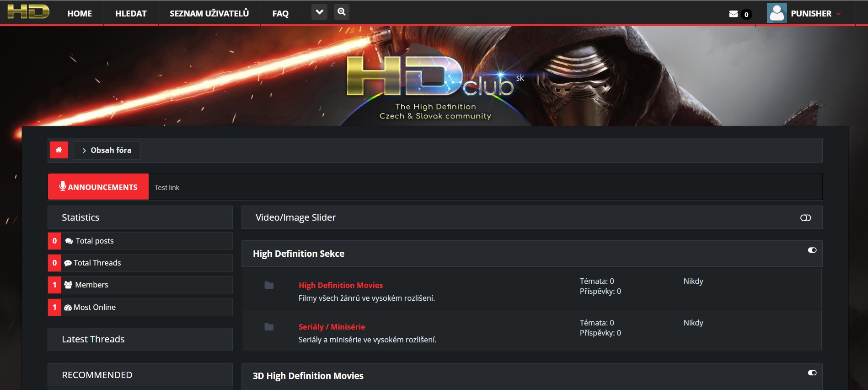The height and width of the screenshot is (390, 868).
Task: Click the Most Online dashboard icon
Action: click(x=68, y=308)
